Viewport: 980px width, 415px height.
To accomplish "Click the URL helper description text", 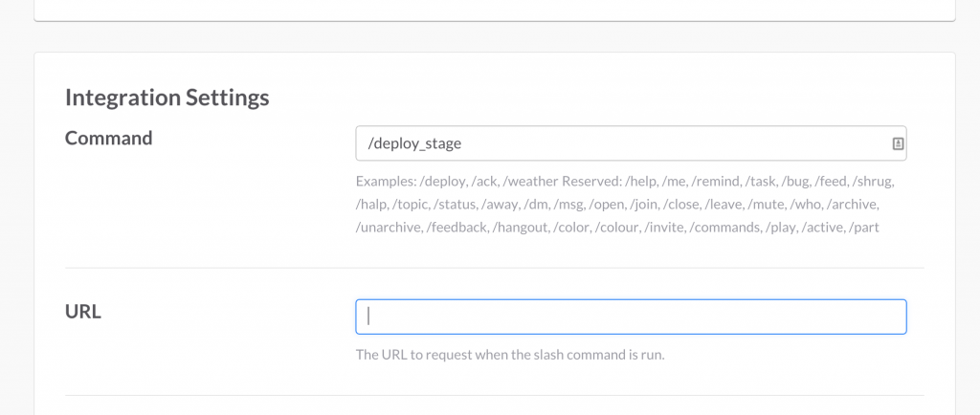I will pos(510,355).
